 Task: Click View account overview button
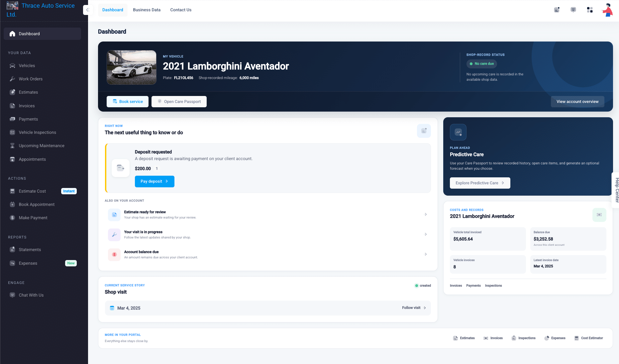click(x=577, y=102)
